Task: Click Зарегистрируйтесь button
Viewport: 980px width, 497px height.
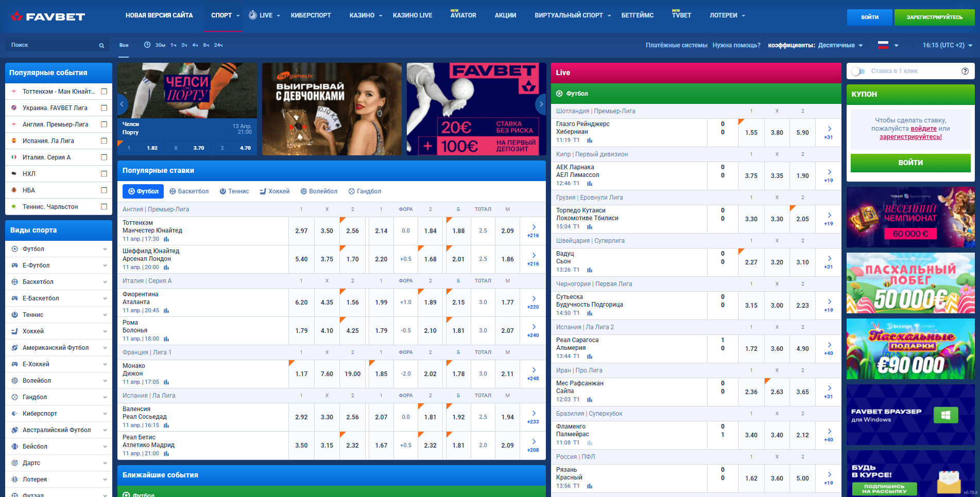Action: pyautogui.click(x=934, y=17)
